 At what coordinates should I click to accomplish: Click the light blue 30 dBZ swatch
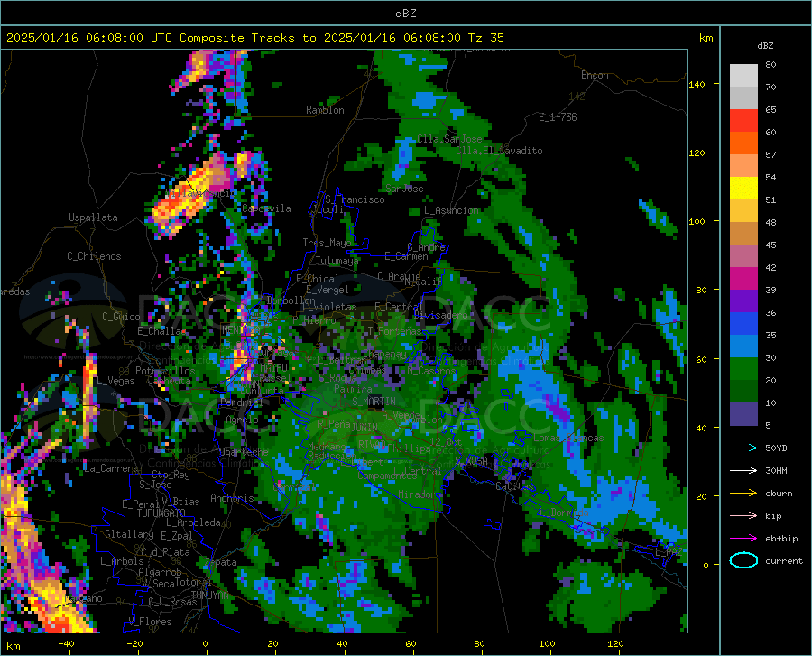(743, 346)
